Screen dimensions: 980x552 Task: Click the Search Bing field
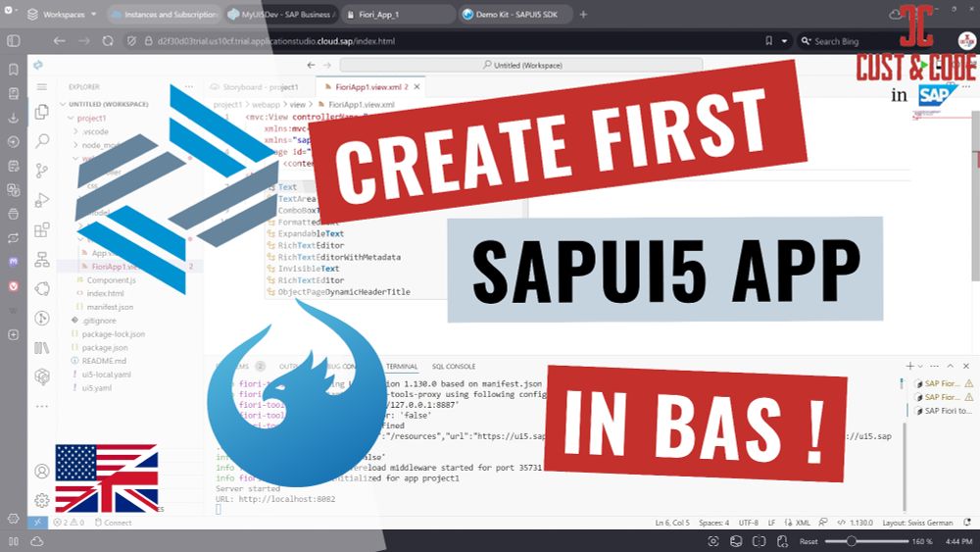(836, 41)
